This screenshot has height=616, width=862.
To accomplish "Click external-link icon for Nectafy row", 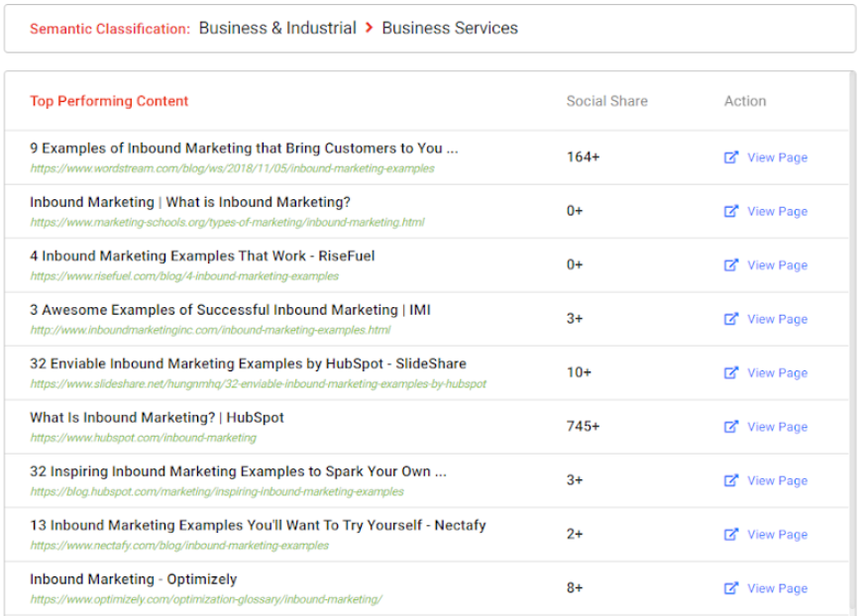I will (x=731, y=534).
